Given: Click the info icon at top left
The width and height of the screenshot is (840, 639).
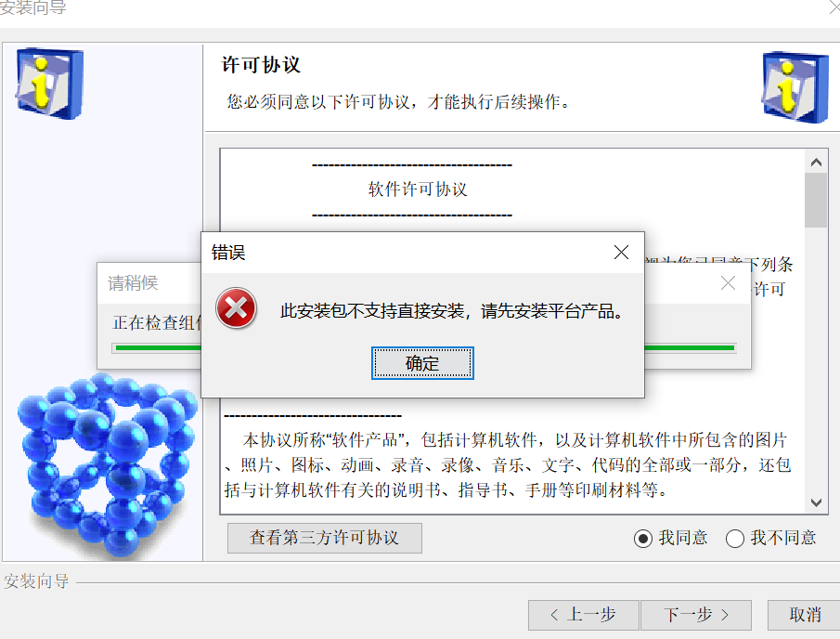Looking at the screenshot, I should pyautogui.click(x=49, y=84).
